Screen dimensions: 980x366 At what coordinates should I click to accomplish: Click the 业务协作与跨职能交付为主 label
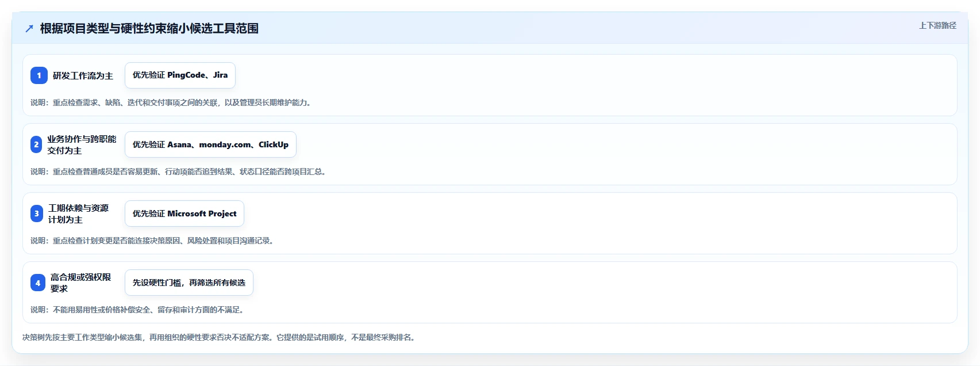[x=82, y=144]
